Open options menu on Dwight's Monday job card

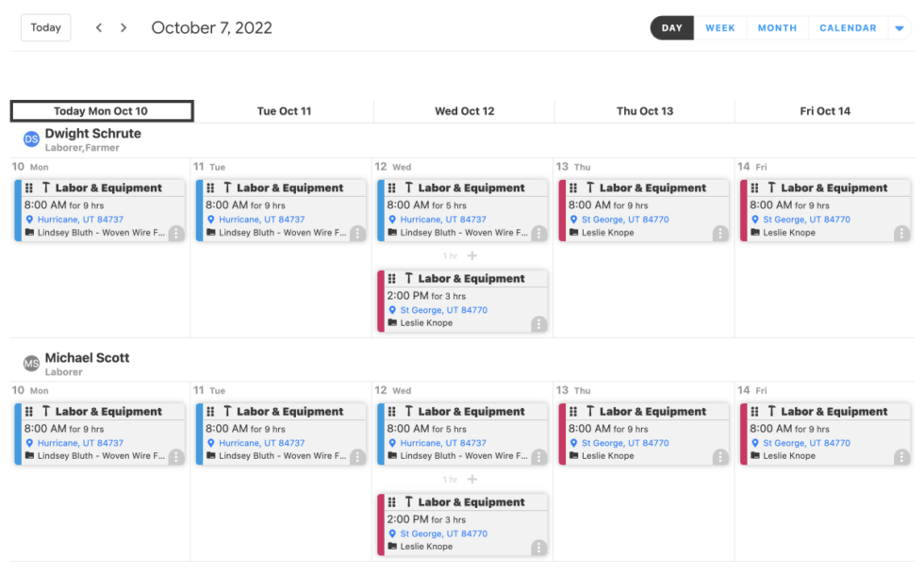(176, 233)
